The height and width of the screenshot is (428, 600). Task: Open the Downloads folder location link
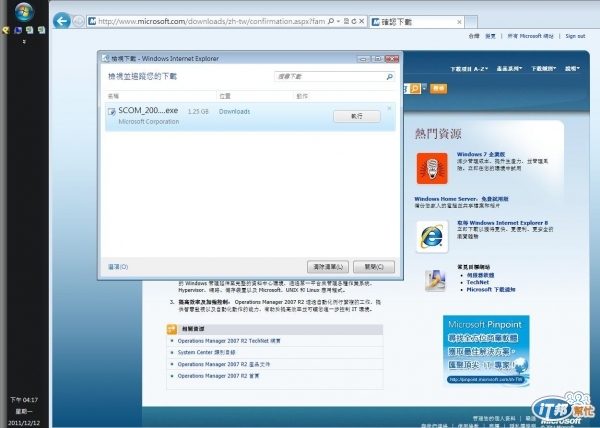pyautogui.click(x=234, y=111)
